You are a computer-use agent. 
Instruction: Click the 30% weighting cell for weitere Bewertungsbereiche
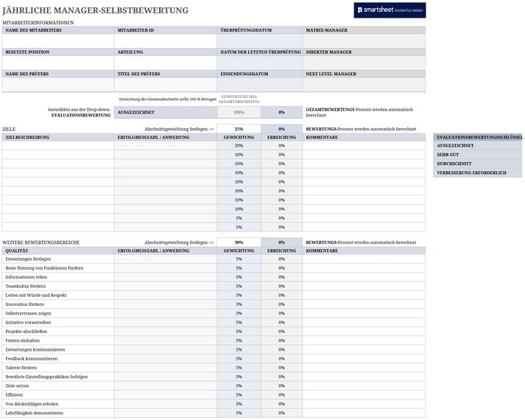[x=239, y=242]
